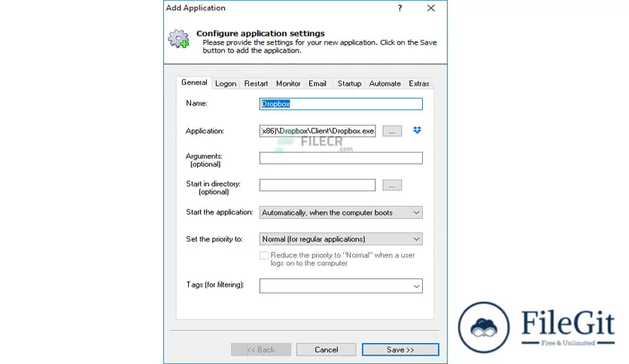This screenshot has height=364, width=629.
Task: Close the Add Application dialog
Action: [x=431, y=8]
